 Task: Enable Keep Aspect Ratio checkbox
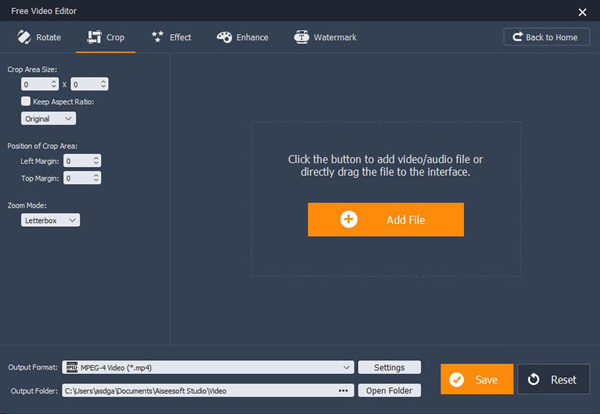click(x=27, y=102)
